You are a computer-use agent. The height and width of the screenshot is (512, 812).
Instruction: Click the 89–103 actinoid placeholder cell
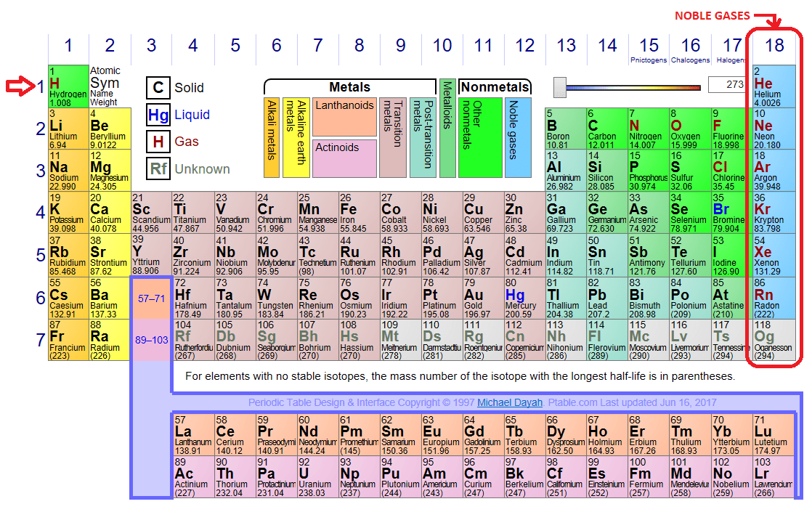click(151, 340)
